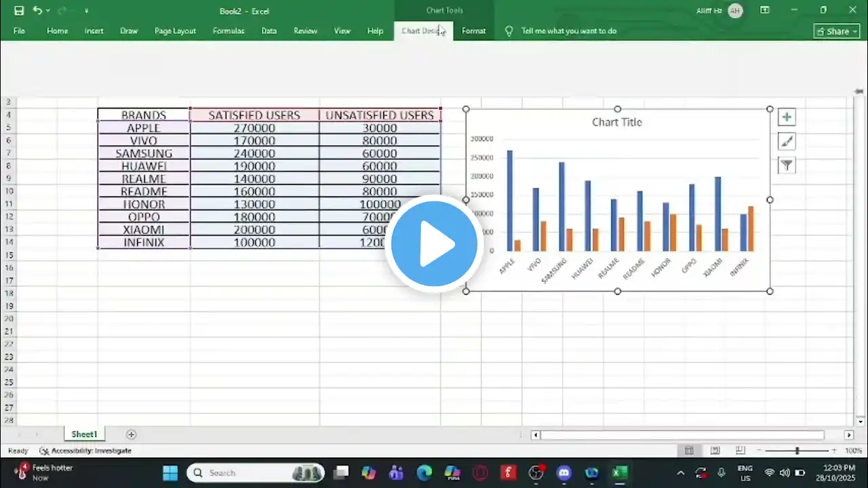The image size is (868, 488).
Task: Switch to Page Break Preview view
Action: coord(741,451)
